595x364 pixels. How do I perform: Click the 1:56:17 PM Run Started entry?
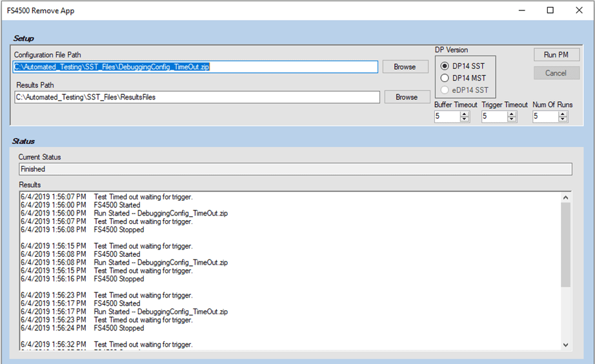click(124, 312)
